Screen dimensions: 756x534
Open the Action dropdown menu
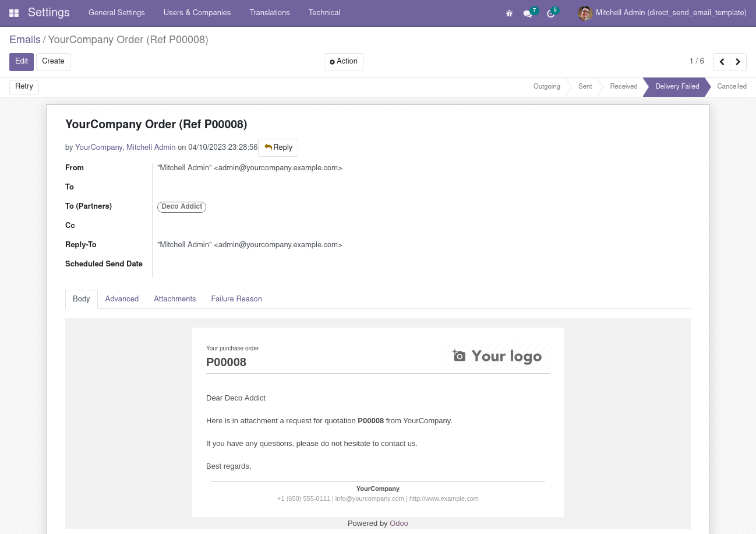(x=344, y=62)
